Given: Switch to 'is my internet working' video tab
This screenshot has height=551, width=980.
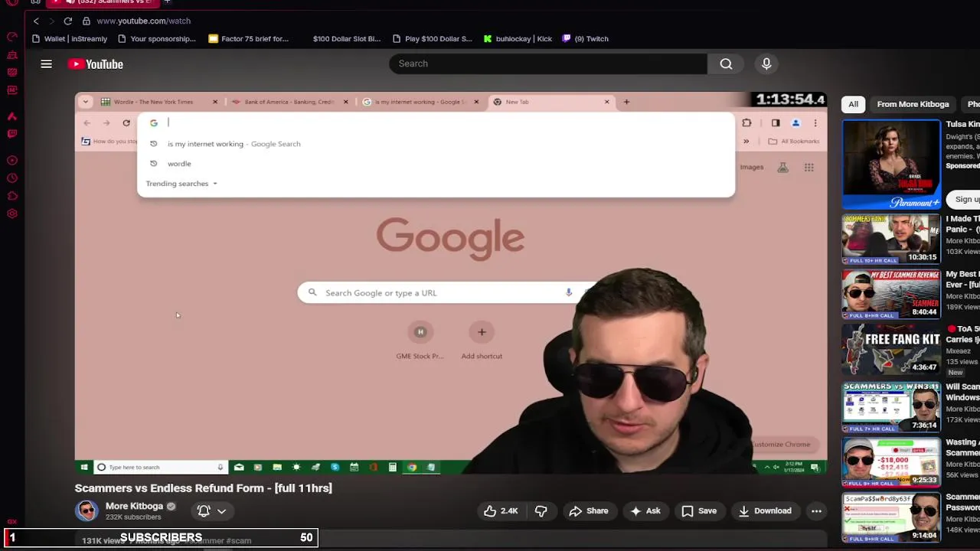Looking at the screenshot, I should (x=419, y=102).
